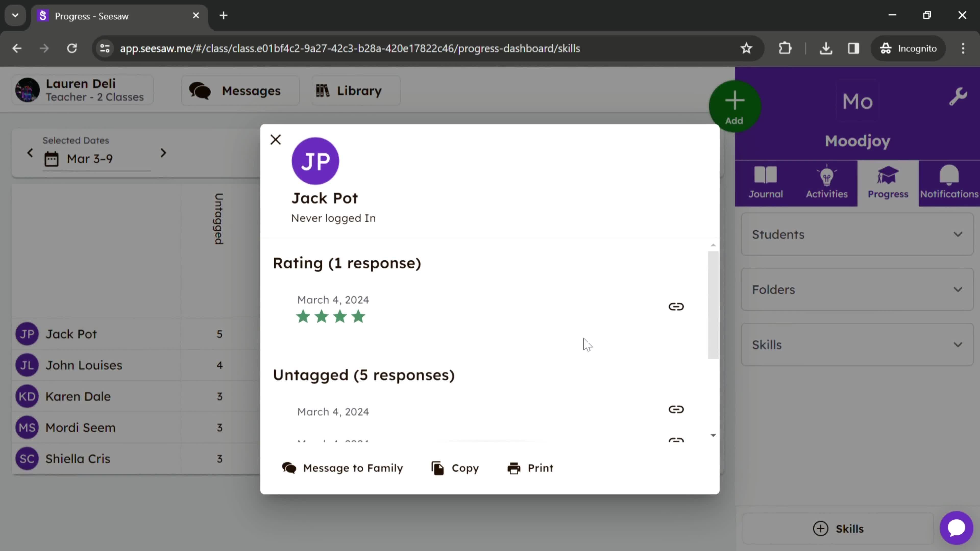Go to next date range
Viewport: 980px width, 551px height.
point(163,153)
